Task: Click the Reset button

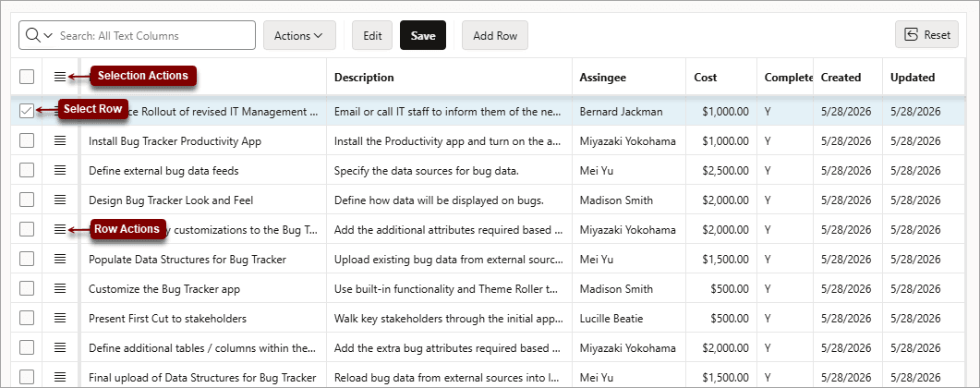Action: [926, 35]
